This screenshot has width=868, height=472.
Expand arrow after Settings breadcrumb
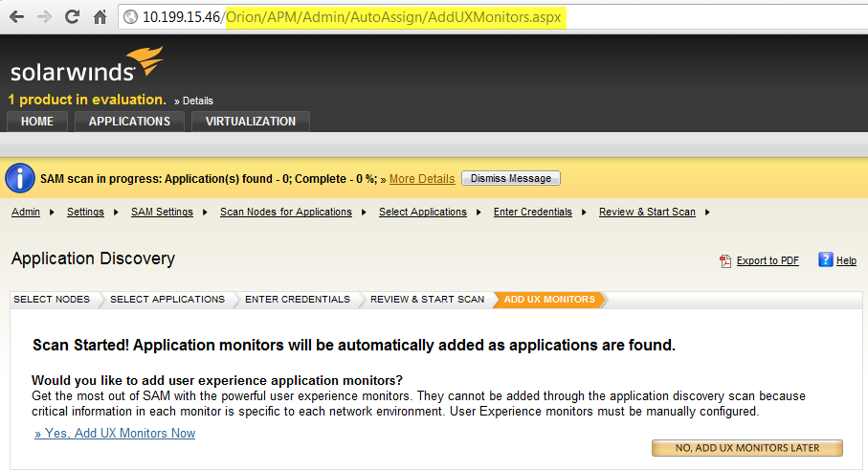click(x=116, y=213)
